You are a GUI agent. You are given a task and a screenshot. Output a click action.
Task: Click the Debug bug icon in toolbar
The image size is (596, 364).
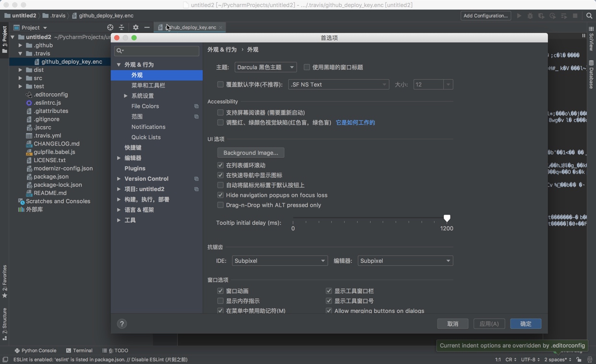530,16
